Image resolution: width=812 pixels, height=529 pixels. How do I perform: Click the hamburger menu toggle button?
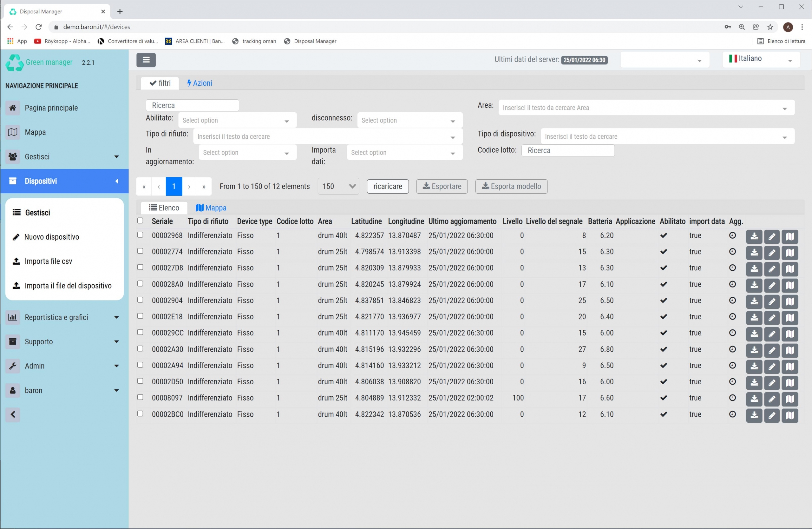pos(146,60)
